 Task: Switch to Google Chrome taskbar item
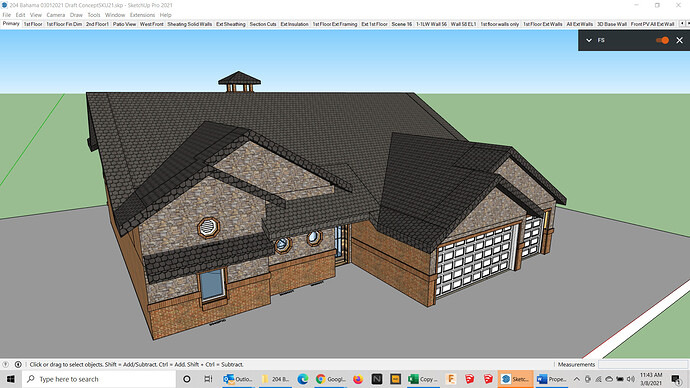pos(331,379)
